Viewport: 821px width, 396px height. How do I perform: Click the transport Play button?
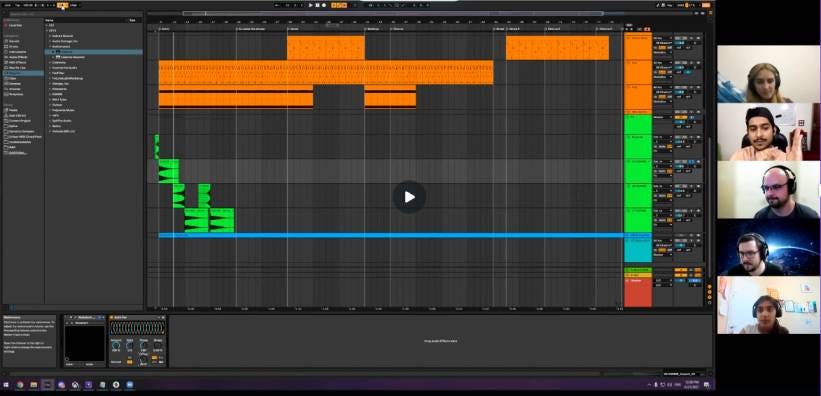pos(310,5)
